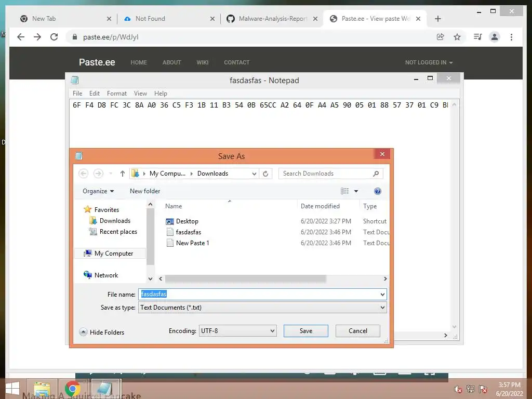Open Paste.ee CONTACT link
Screen dimensions: 532x399
236,62
